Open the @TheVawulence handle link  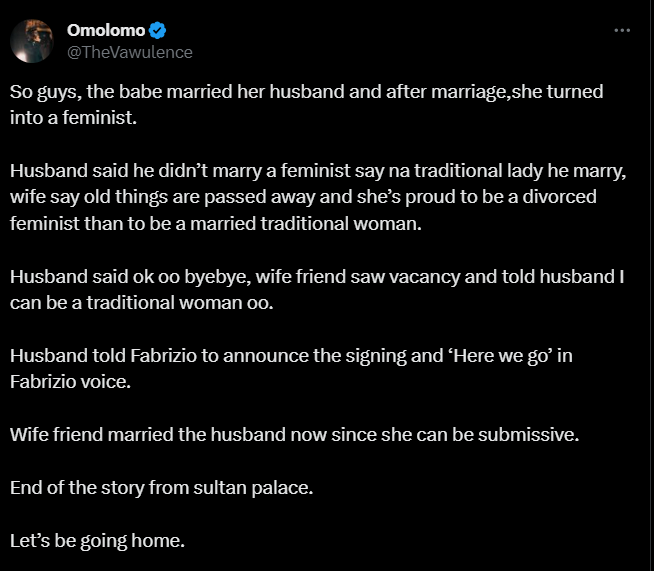point(129,52)
